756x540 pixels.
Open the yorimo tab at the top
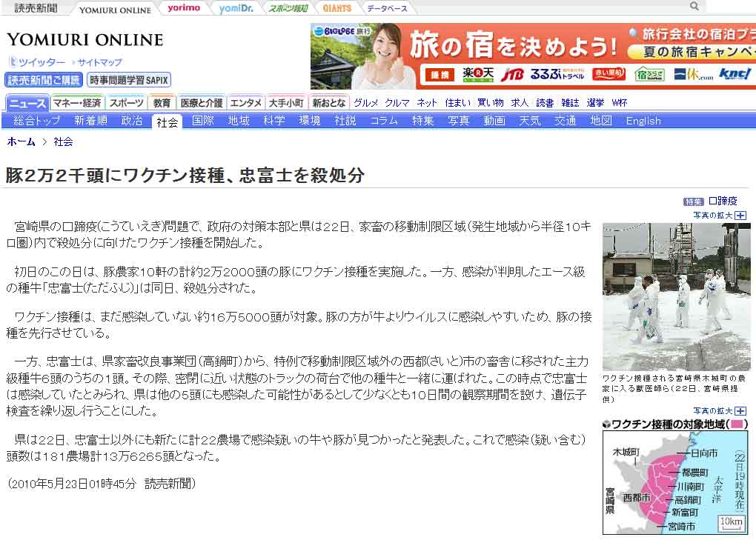183,8
